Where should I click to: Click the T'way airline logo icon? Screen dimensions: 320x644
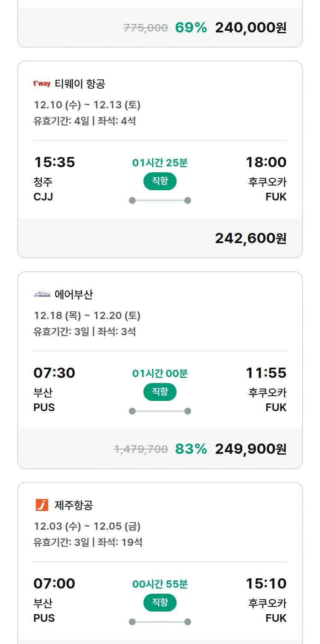point(42,84)
